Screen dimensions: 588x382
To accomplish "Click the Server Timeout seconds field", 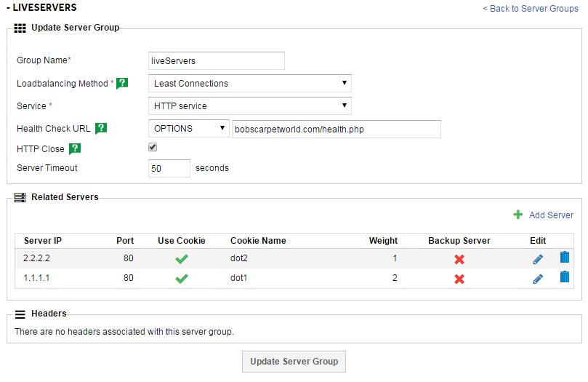I will pos(169,169).
